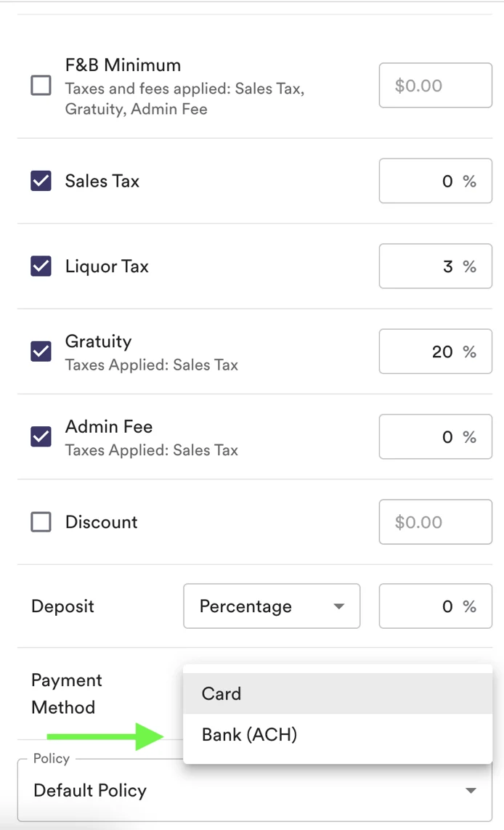Enable the F&B Minimum checkbox
Image resolution: width=504 pixels, height=830 pixels.
(41, 86)
